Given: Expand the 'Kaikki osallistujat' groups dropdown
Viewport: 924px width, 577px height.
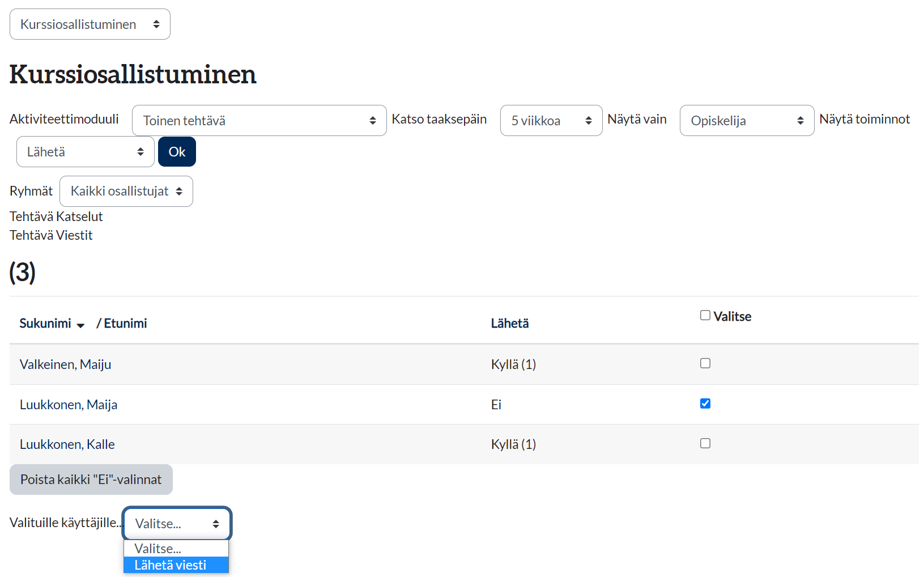Looking at the screenshot, I should click(126, 192).
